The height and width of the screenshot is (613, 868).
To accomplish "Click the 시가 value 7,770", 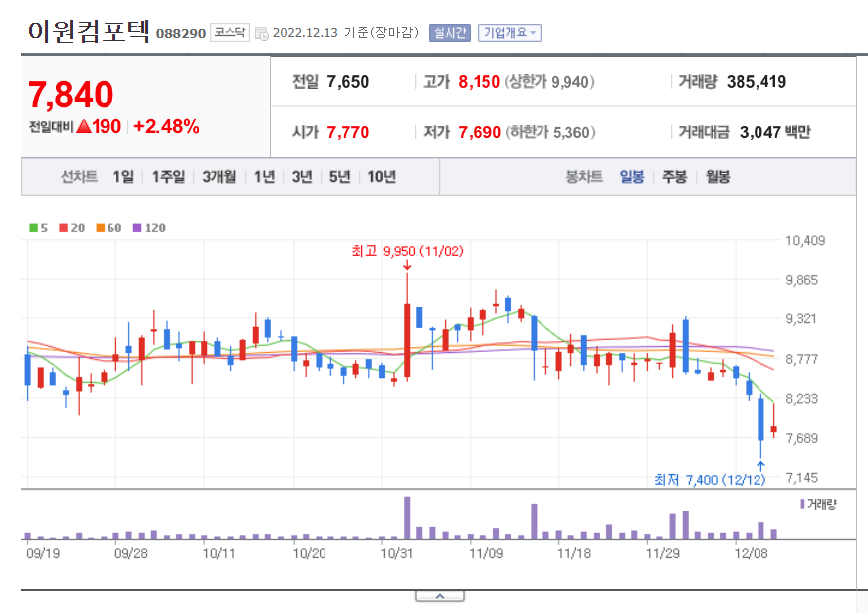I will pyautogui.click(x=347, y=132).
